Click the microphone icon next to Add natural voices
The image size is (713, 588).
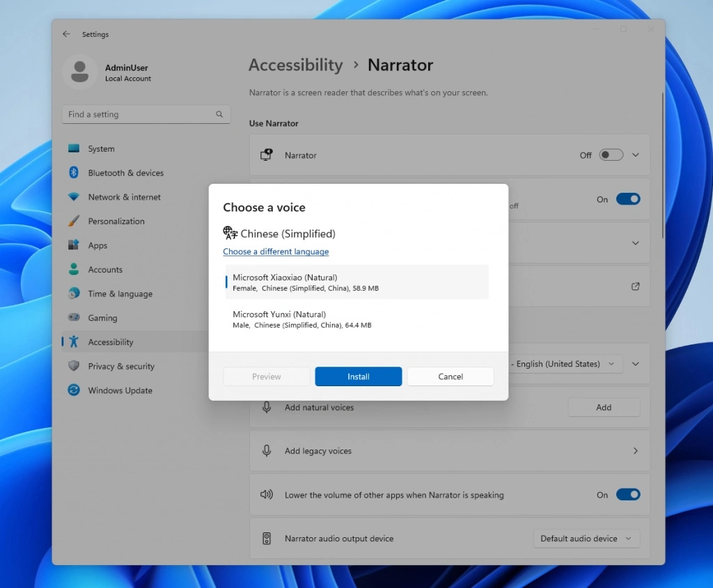tap(267, 407)
